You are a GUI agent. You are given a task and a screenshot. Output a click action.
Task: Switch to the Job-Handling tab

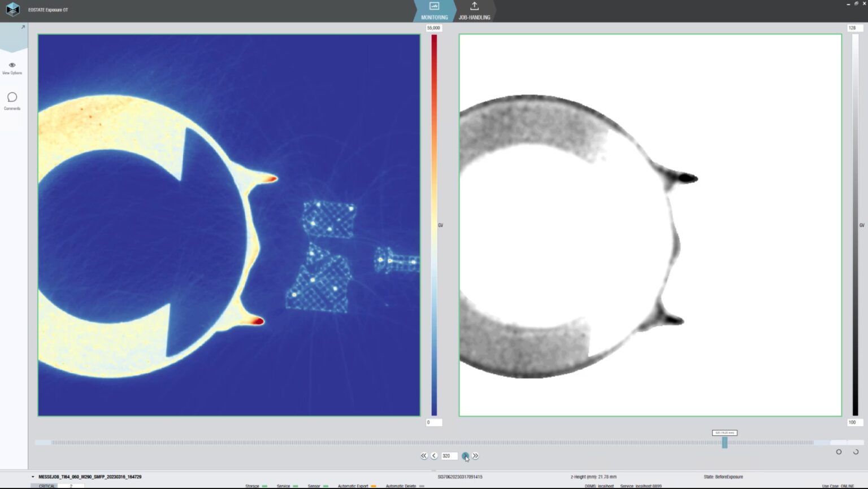tap(474, 11)
